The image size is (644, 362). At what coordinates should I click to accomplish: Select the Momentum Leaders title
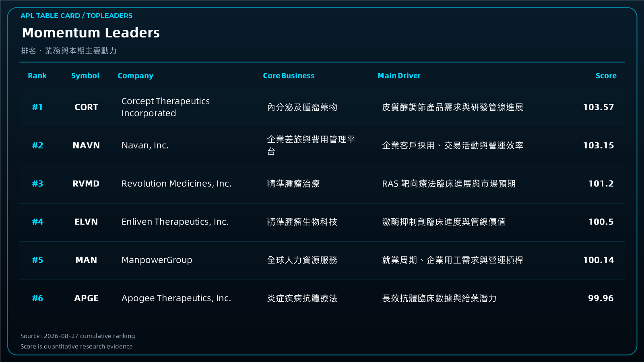point(91,33)
